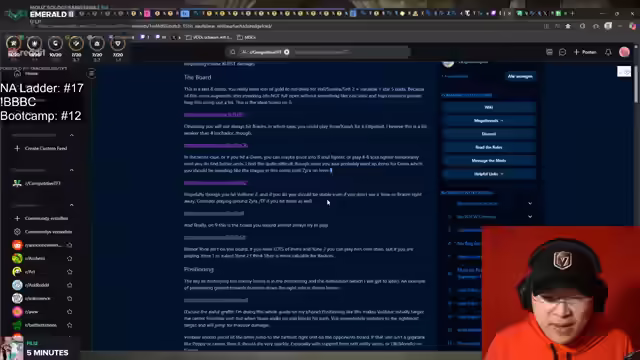Viewport: 640px width, 360px height.
Task: Expand the Helpful Links dropdown
Action: click(489, 174)
